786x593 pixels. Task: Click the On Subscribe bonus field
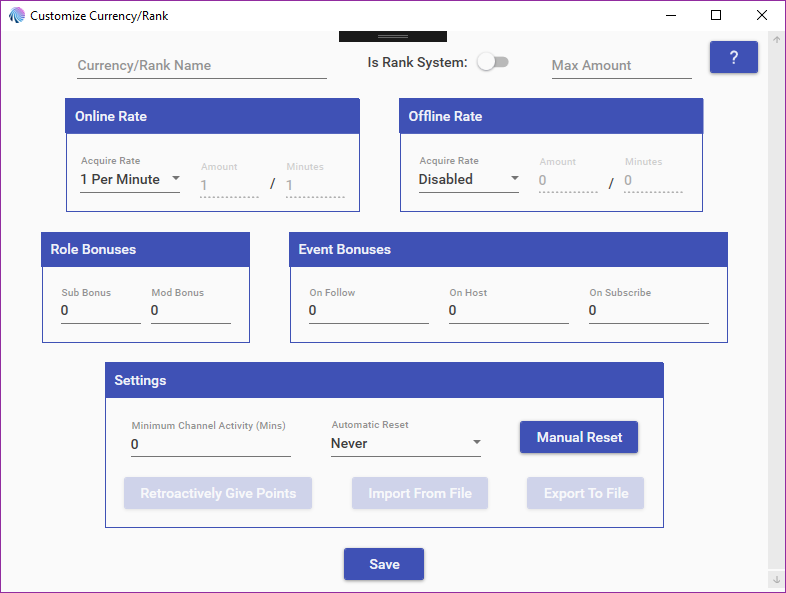pos(648,311)
